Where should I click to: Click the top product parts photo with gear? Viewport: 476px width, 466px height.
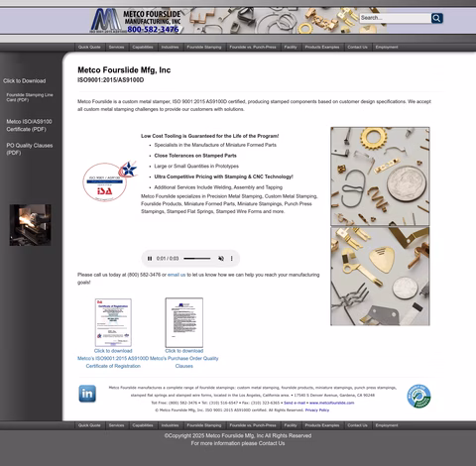coord(380,176)
